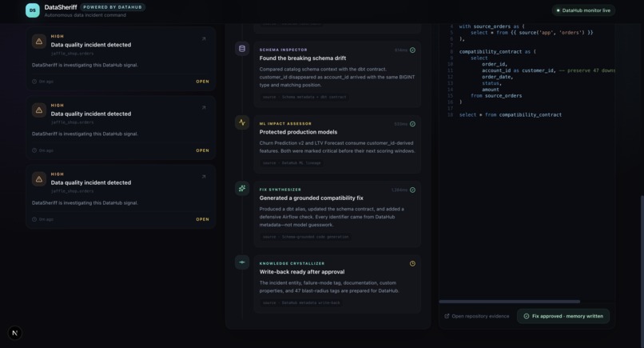Open the topmost incident via its arrow icon
Screen dimensions: 644x348
(204, 38)
